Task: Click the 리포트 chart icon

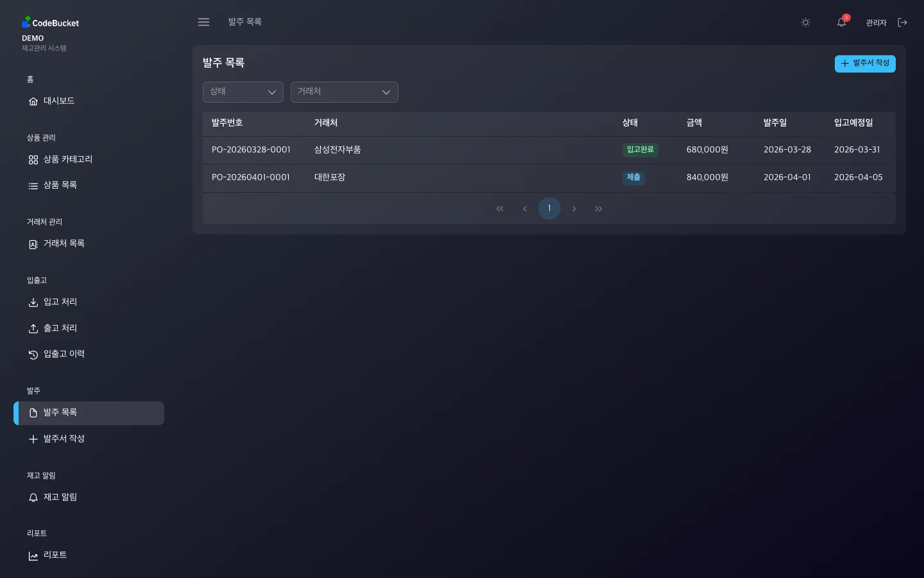Action: coord(33,556)
